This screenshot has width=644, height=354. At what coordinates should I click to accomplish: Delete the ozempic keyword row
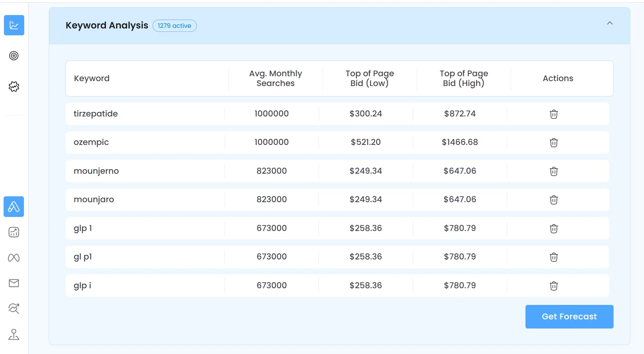click(553, 143)
